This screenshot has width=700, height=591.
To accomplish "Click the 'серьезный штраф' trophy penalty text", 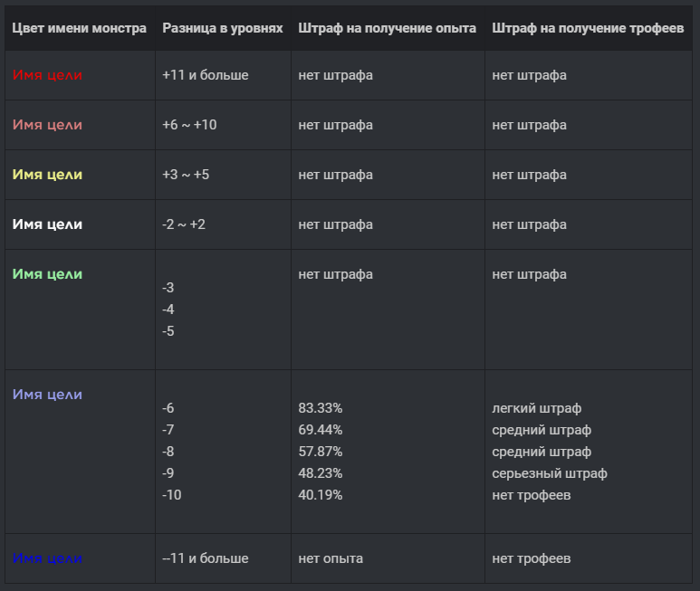I will point(550,473).
